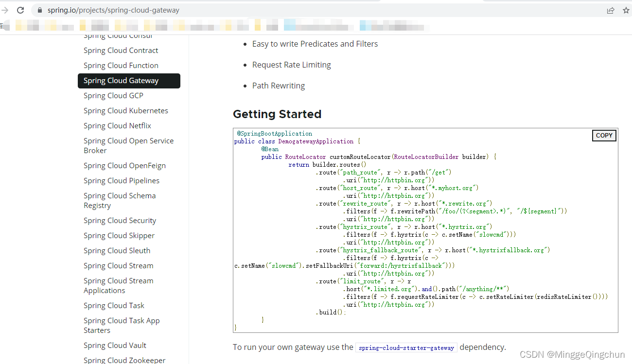The image size is (632, 364).
Task: Click the '.build();' code line
Action: (331, 312)
